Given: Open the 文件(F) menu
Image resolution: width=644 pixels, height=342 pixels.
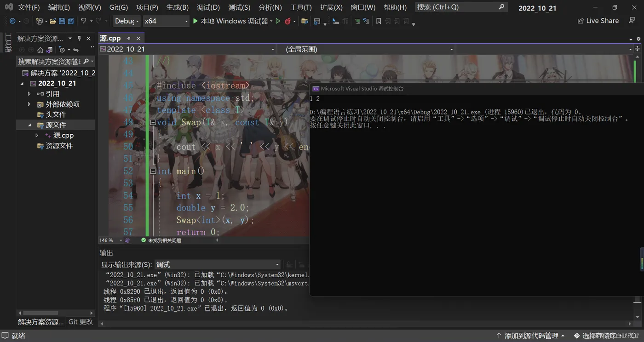Looking at the screenshot, I should tap(29, 7).
